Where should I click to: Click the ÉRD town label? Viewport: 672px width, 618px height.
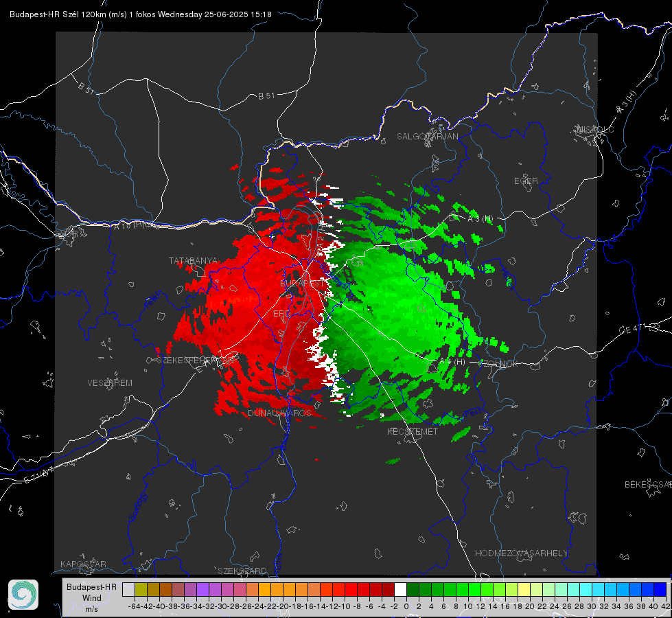[281, 314]
